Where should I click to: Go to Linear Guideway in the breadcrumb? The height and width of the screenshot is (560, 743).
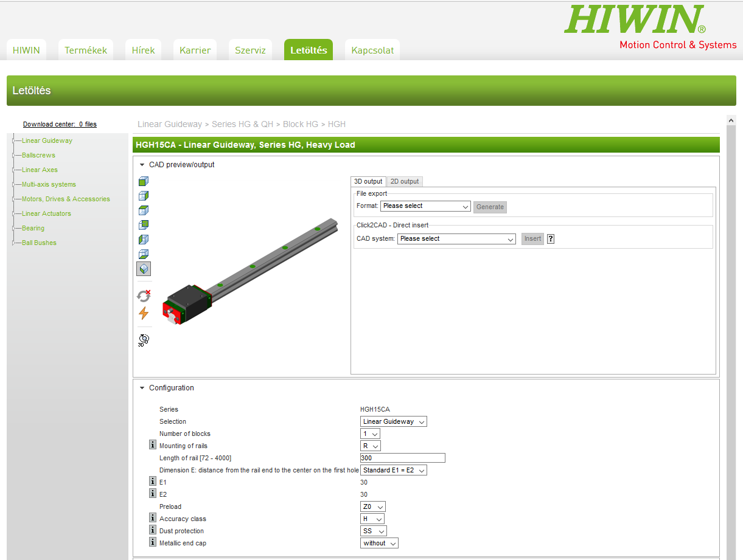tap(170, 124)
